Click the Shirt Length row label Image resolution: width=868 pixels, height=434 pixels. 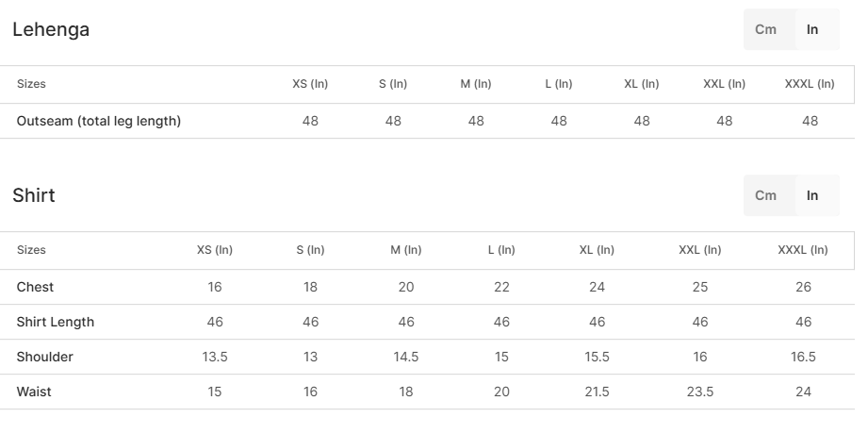click(56, 322)
